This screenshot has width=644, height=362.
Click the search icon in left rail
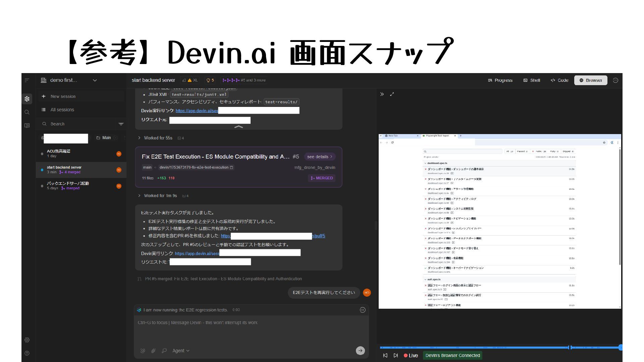[x=27, y=112]
